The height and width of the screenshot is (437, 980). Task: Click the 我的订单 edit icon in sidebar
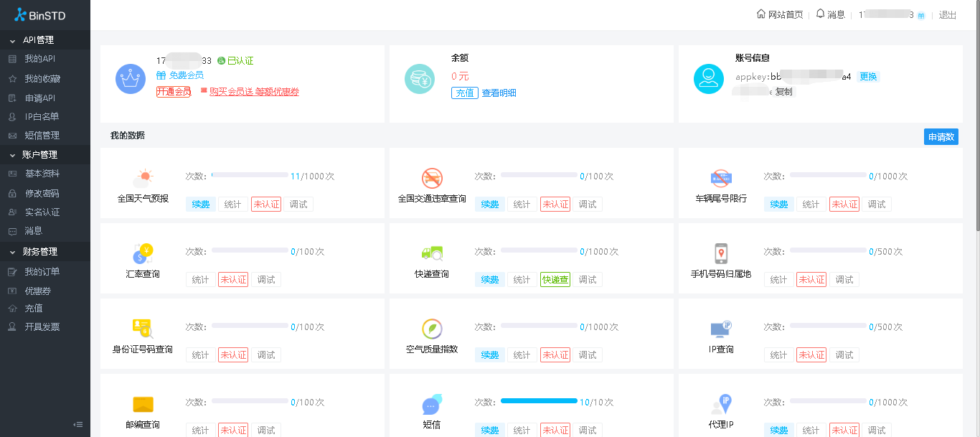[x=12, y=272]
